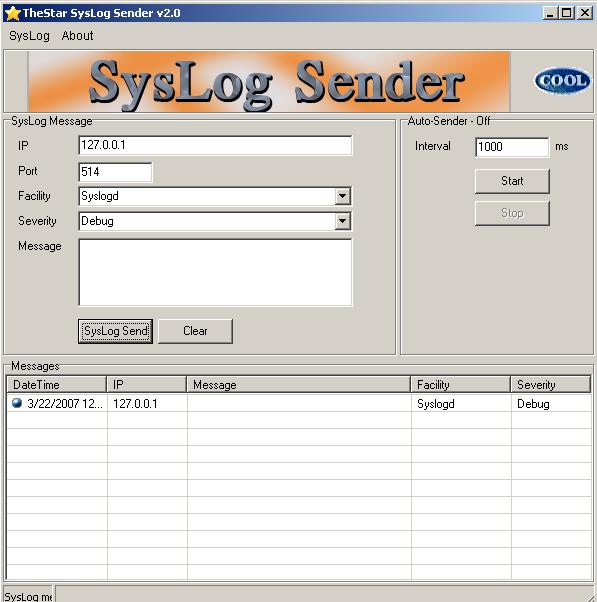Open the About menu
The width and height of the screenshot is (597, 602).
click(x=77, y=36)
